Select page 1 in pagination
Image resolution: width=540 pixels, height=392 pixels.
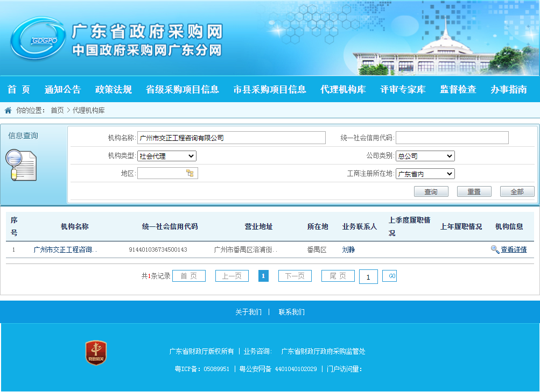point(263,276)
